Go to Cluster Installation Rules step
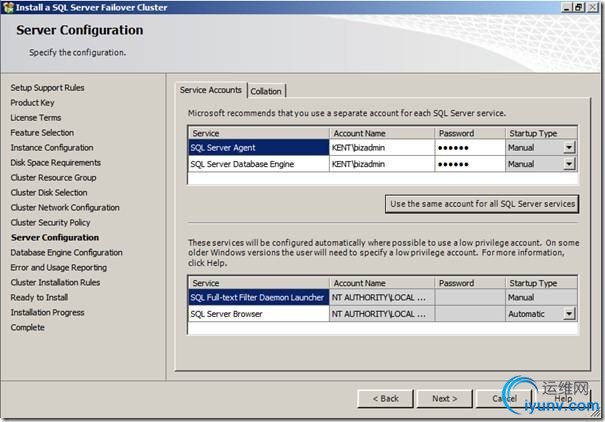Screen dimensions: 605x422 coord(56,282)
